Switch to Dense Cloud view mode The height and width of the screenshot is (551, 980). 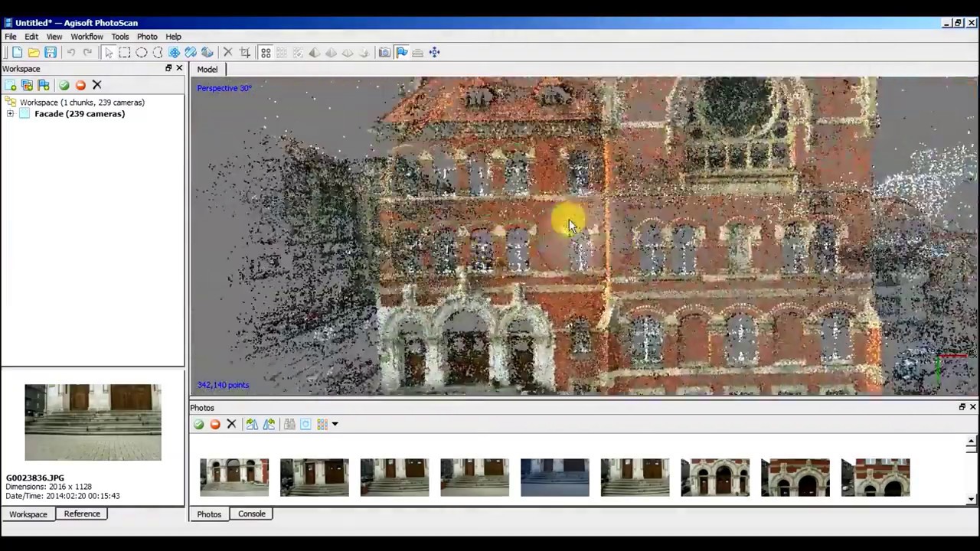(x=282, y=52)
